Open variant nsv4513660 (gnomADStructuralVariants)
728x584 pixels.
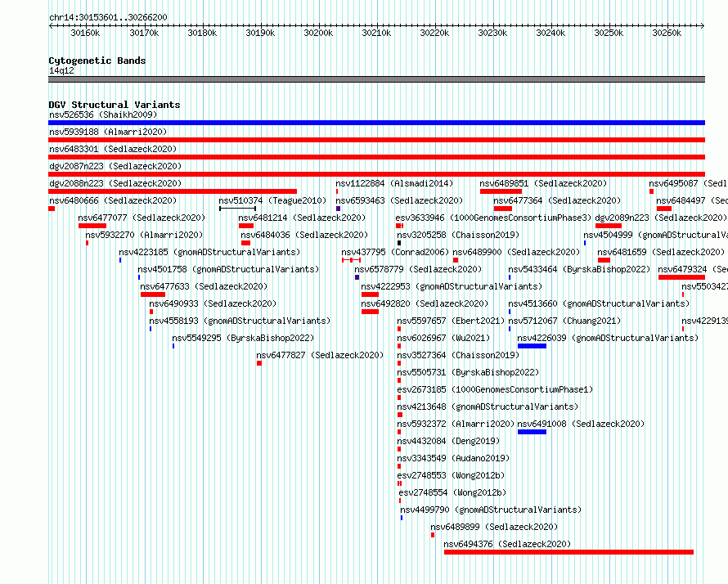click(x=599, y=303)
